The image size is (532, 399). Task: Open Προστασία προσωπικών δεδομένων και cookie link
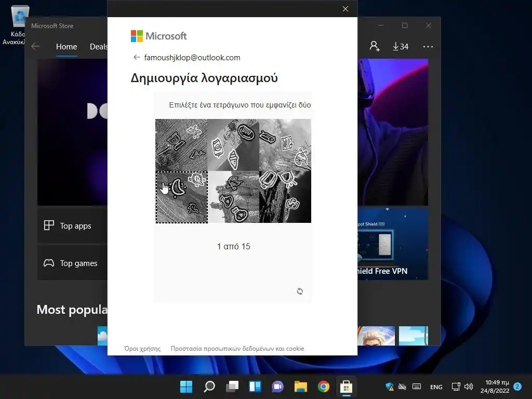coord(237,349)
